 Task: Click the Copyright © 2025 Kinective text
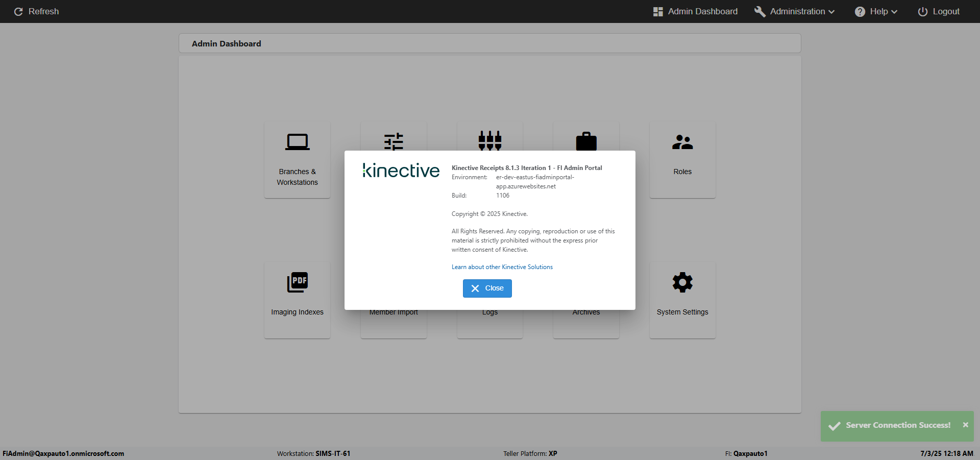click(x=489, y=214)
